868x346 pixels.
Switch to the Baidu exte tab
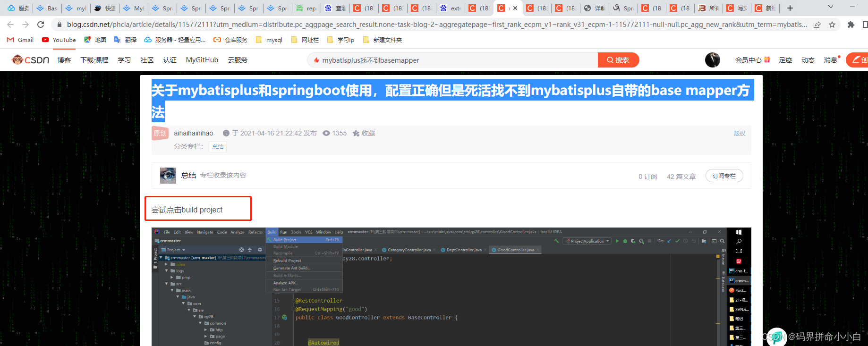point(450,8)
